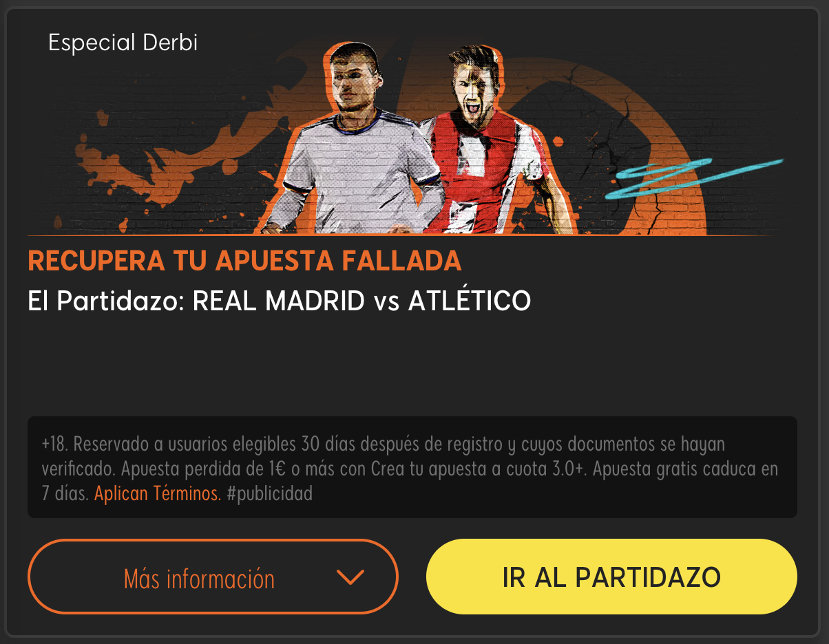Open the Más información dropdown button
This screenshot has width=829, height=644.
[213, 577]
